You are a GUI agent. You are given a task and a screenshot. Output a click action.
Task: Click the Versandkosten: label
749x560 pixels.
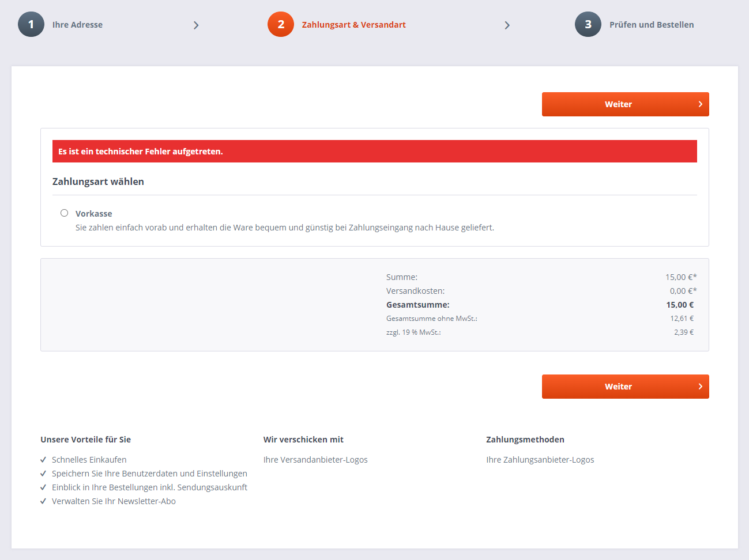point(415,291)
